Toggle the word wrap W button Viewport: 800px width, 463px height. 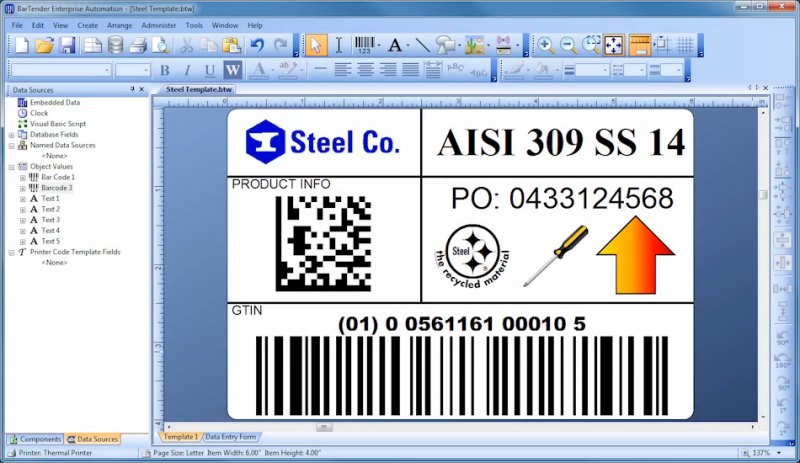[x=233, y=70]
